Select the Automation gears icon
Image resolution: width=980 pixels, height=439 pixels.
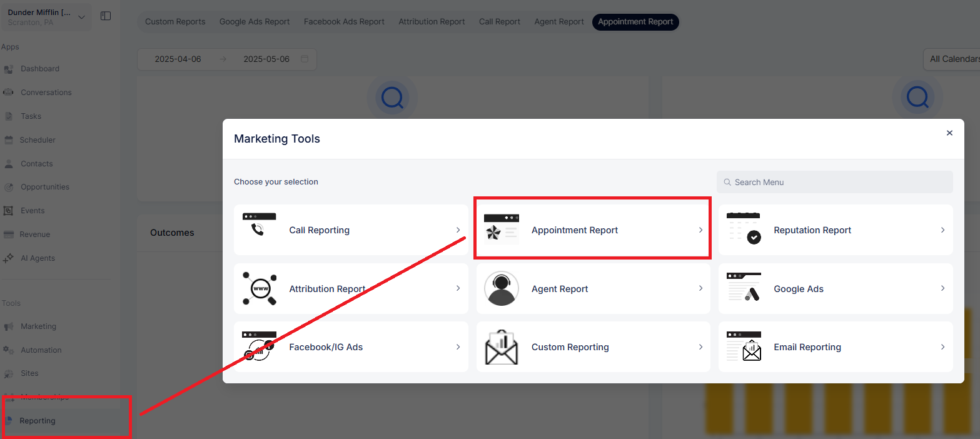pyautogui.click(x=9, y=350)
